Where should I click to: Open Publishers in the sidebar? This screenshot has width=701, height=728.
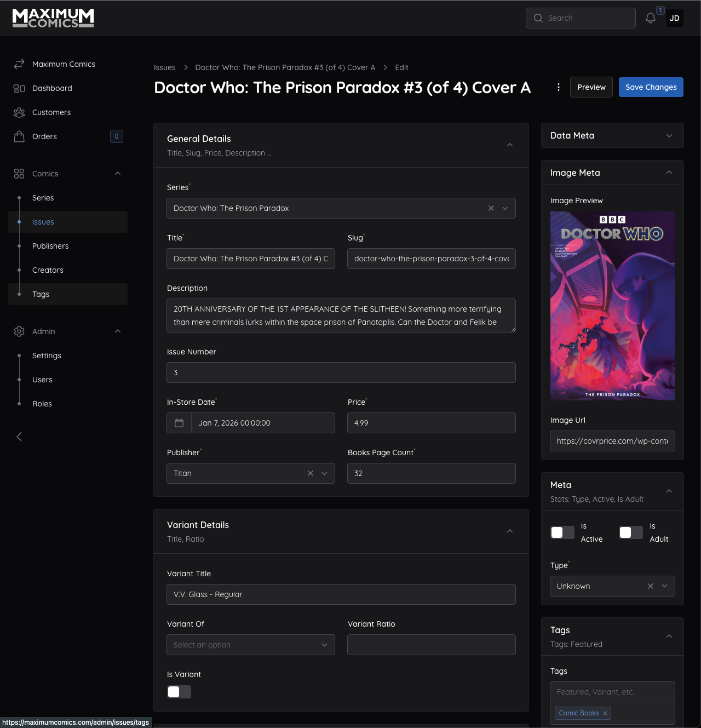tap(50, 246)
